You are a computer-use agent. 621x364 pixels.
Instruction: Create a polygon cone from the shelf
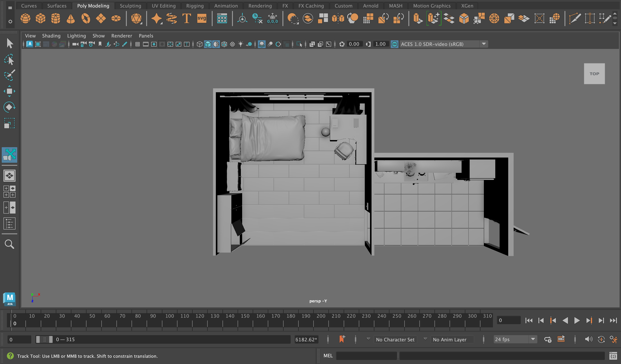click(x=71, y=19)
